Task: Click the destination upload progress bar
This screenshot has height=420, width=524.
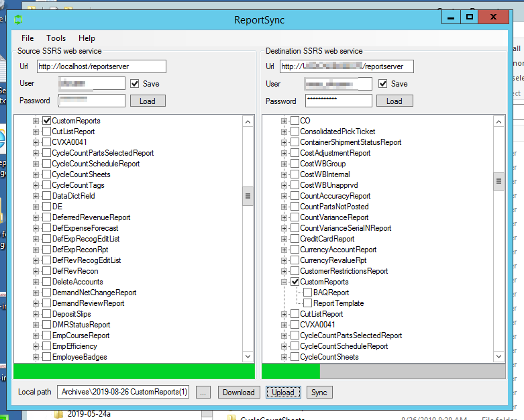Action: [384, 371]
